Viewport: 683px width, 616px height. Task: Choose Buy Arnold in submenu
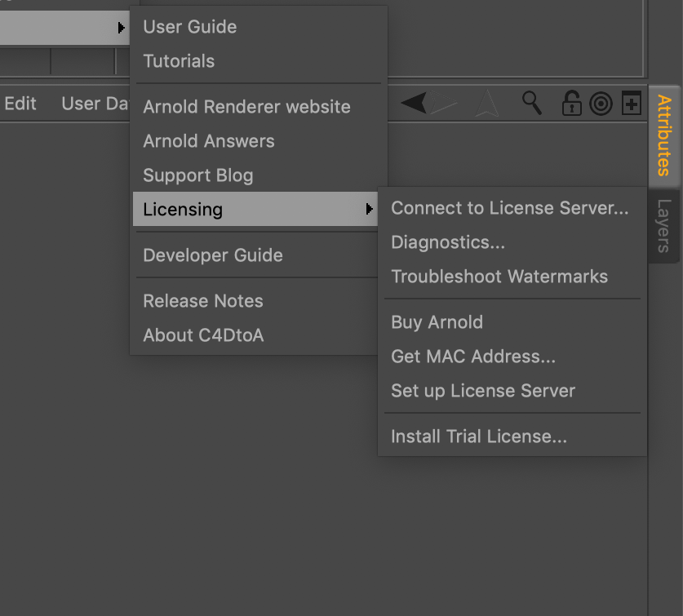tap(512, 322)
